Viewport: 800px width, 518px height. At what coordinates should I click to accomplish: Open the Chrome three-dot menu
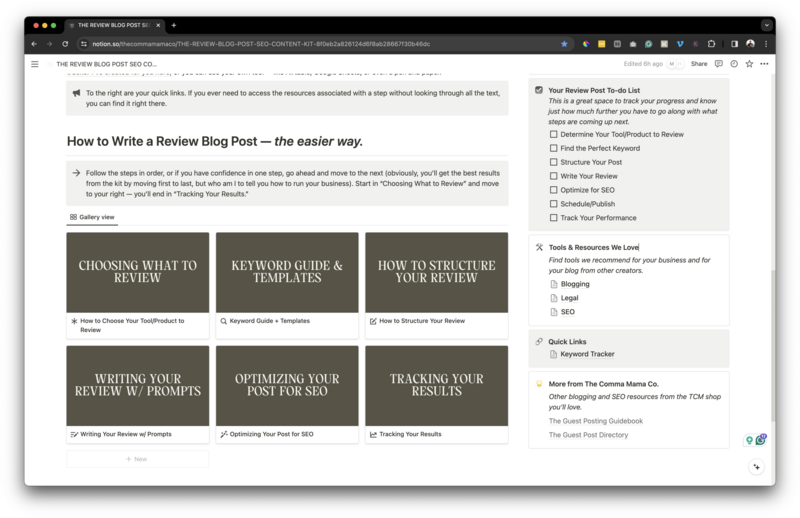pos(766,44)
